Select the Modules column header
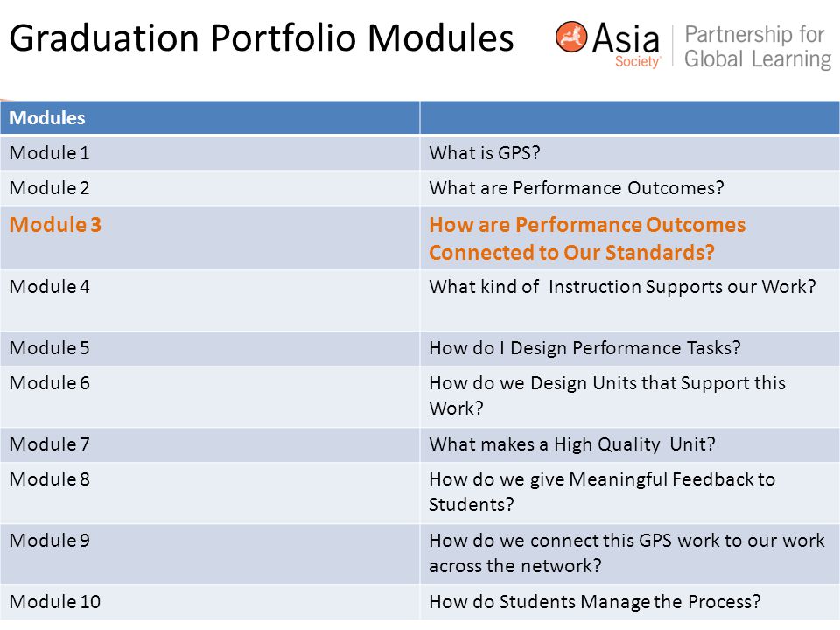The width and height of the screenshot is (840, 630). [x=47, y=118]
